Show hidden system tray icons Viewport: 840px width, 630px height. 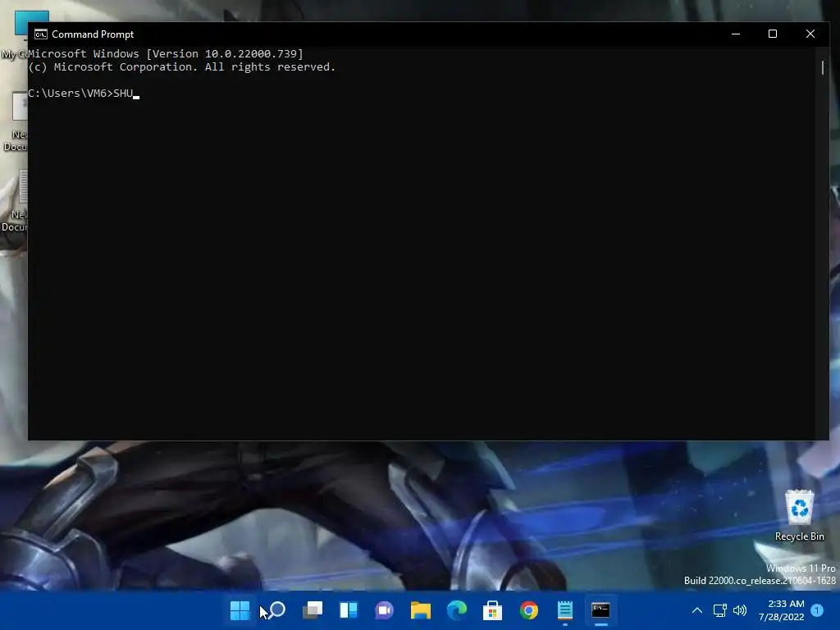pos(697,610)
